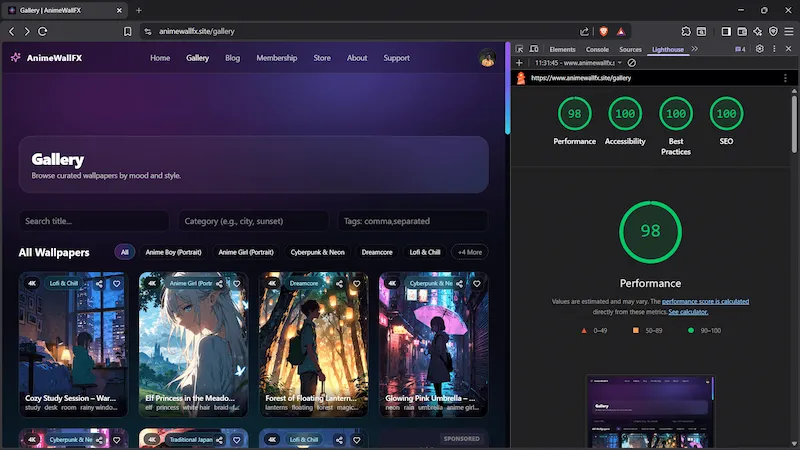
Task: Filter by Dreamcore chip
Action: [x=377, y=252]
